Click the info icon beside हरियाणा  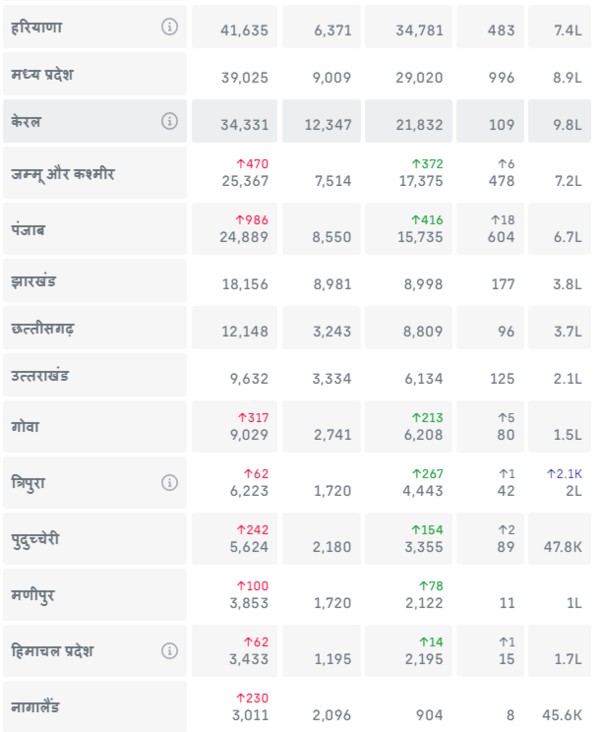pyautogui.click(x=169, y=27)
